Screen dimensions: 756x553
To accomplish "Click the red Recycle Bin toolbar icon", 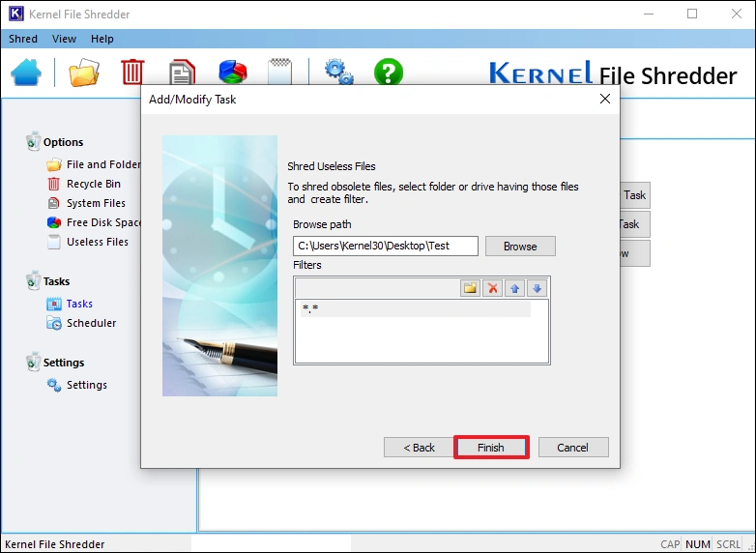I will (132, 73).
